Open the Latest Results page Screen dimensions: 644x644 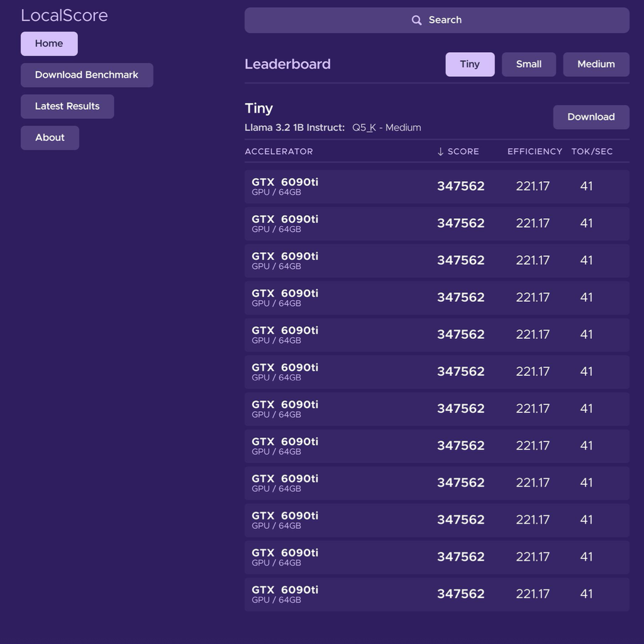(x=67, y=106)
